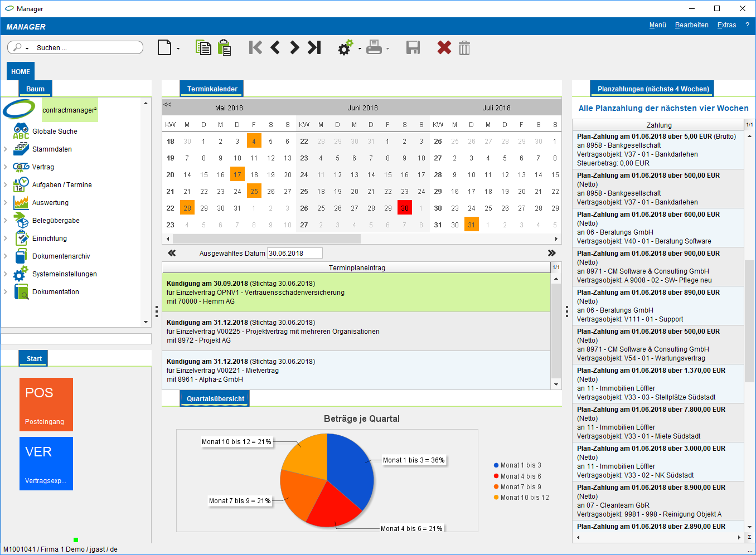Image resolution: width=756 pixels, height=555 pixels.
Task: Jump to the last record
Action: coord(314,47)
